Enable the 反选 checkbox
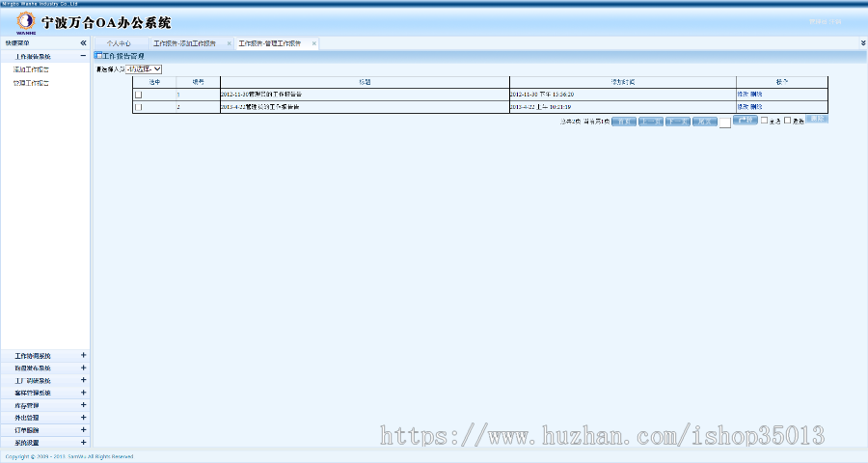This screenshot has width=868, height=463. (788, 121)
